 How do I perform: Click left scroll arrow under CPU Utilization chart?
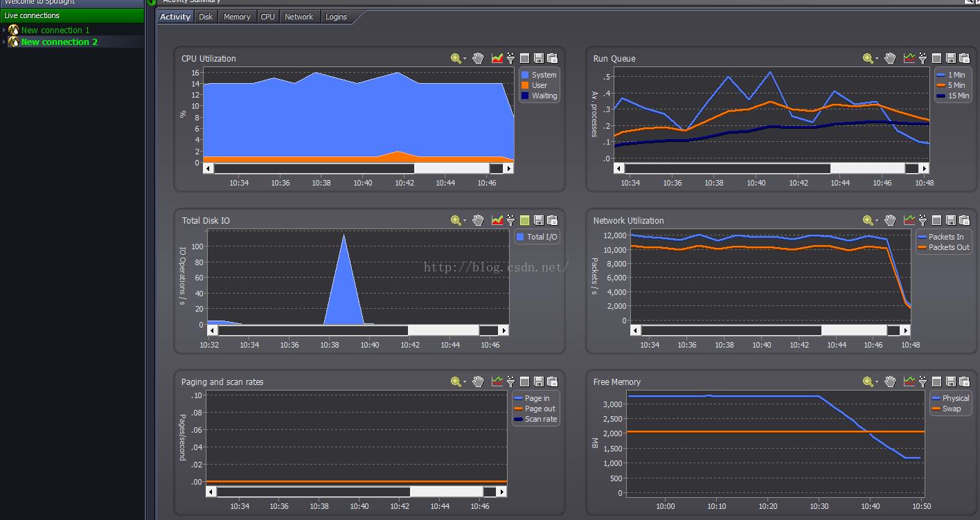click(x=208, y=168)
